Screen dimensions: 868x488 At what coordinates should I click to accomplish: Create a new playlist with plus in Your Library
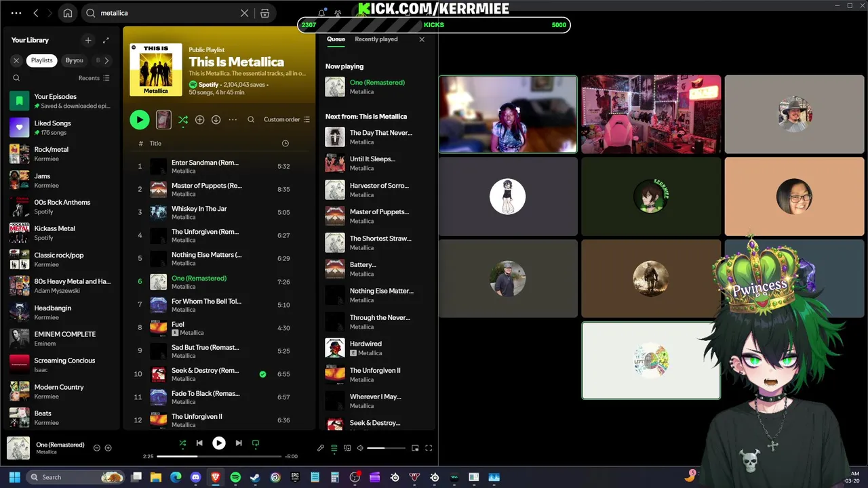tap(87, 40)
